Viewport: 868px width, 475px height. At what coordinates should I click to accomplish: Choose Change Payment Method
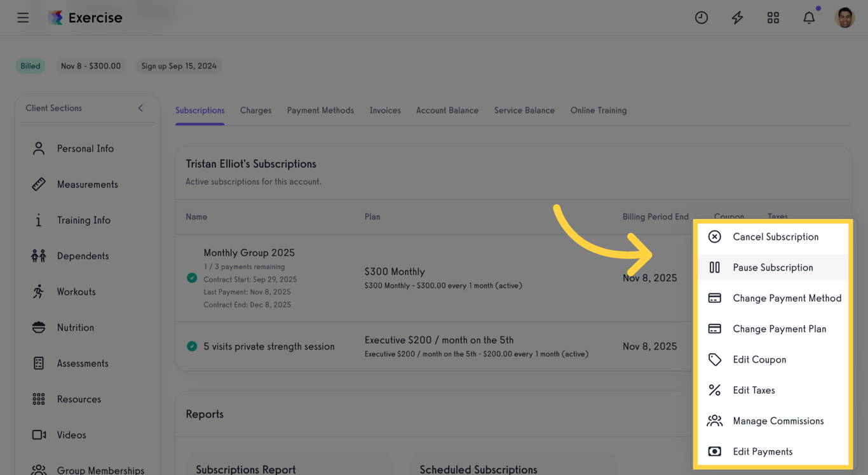(773, 298)
